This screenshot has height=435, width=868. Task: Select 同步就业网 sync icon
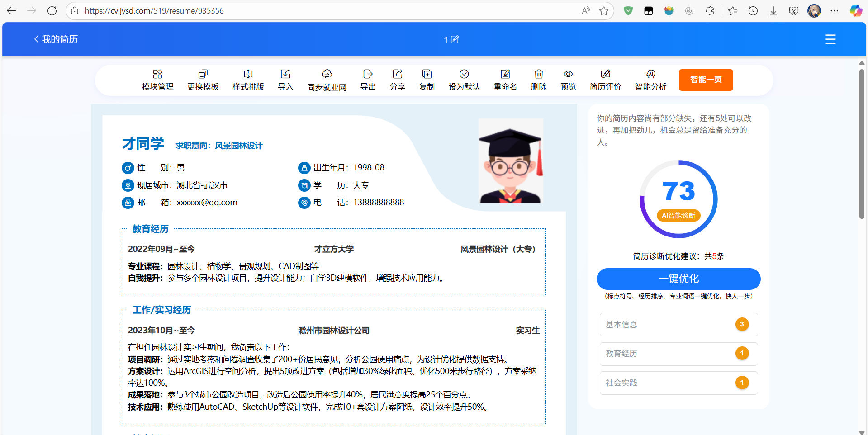point(327,80)
